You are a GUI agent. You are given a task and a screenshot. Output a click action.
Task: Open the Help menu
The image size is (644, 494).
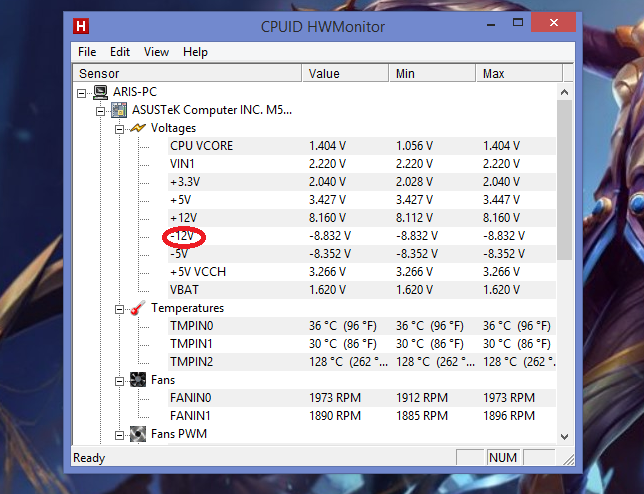[x=195, y=52]
